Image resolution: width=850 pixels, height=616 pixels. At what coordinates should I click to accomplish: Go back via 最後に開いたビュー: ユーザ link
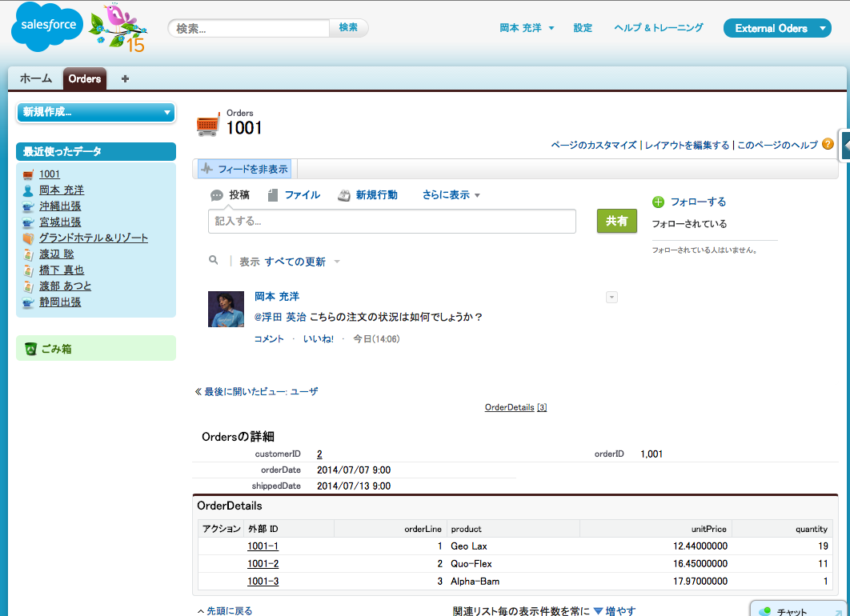(x=261, y=392)
